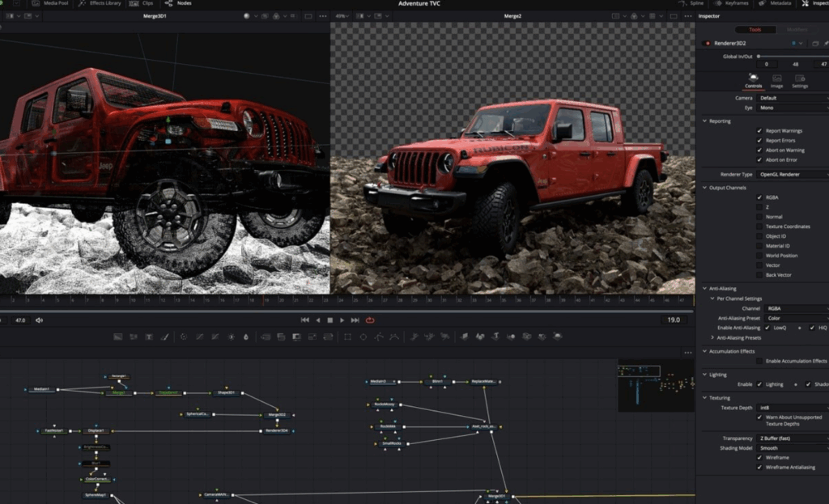Open Texture Depth int8 dropdown
The image size is (829, 504).
(792, 408)
